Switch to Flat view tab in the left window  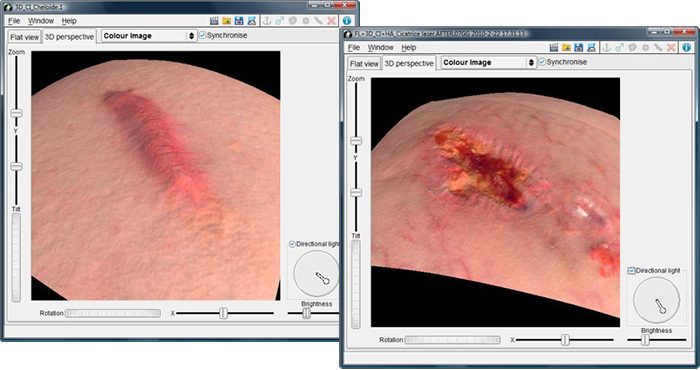click(x=25, y=37)
